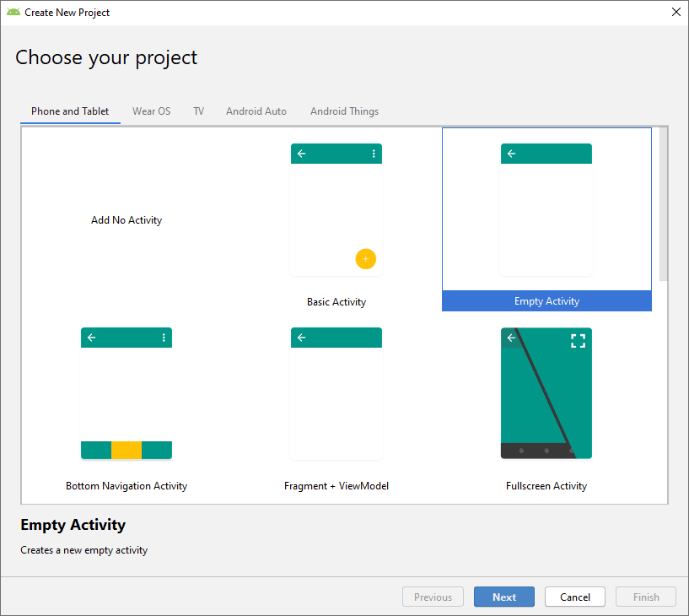Click back arrow in Empty Activity preview
Screen dimensions: 689x616
(512, 154)
